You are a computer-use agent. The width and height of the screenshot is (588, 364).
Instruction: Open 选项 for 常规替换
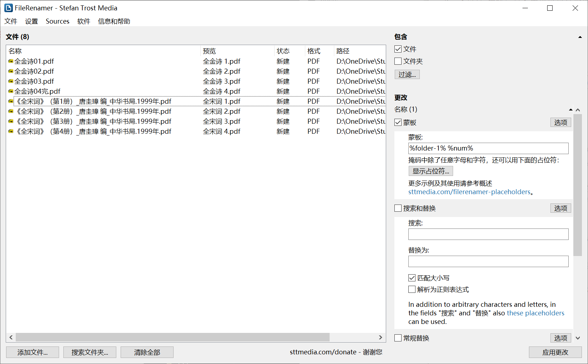point(560,338)
